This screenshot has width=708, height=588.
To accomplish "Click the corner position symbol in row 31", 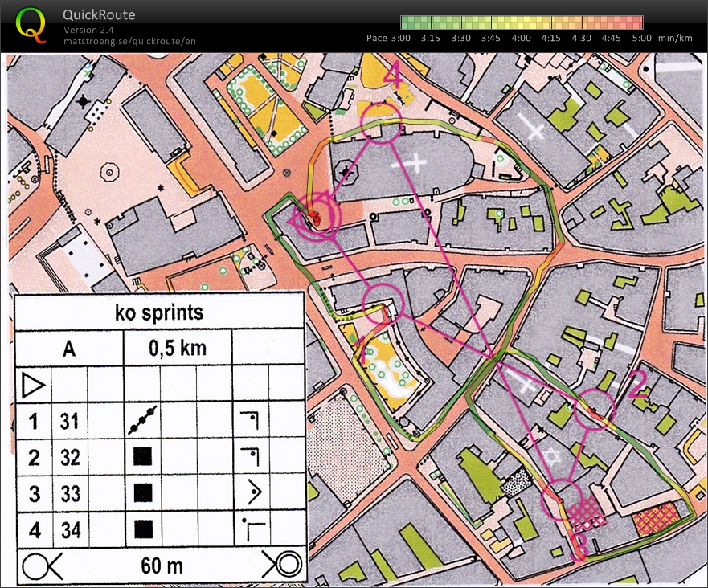I will point(250,420).
